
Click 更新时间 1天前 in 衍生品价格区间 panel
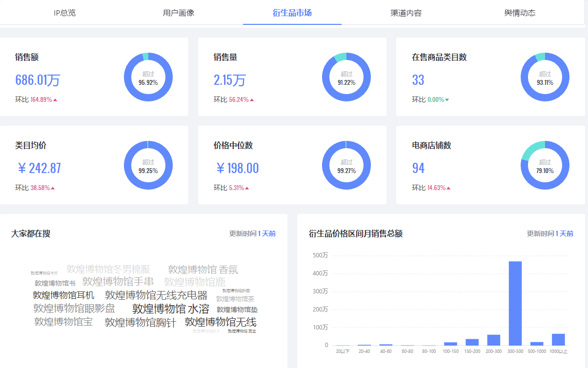coord(550,234)
